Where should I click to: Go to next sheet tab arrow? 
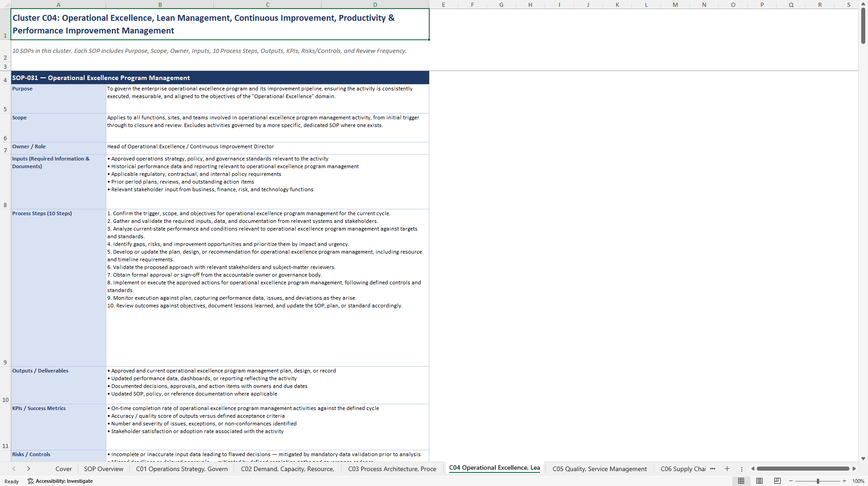[28, 469]
